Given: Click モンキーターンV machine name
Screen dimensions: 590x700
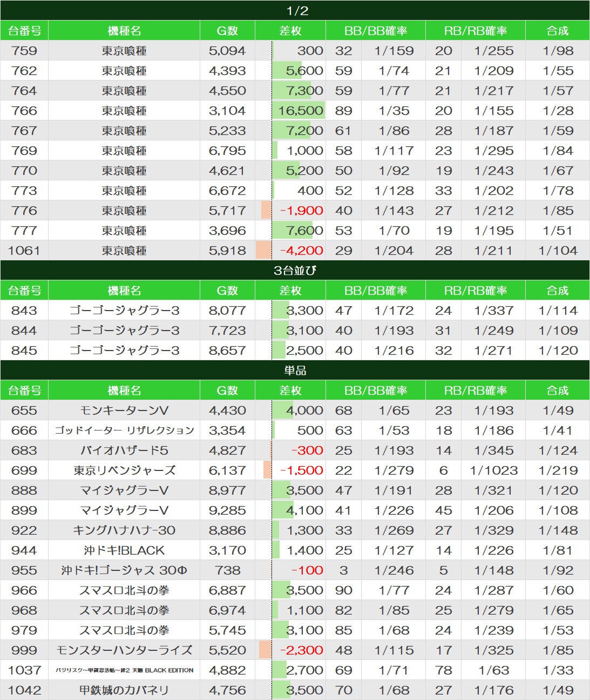Looking at the screenshot, I should [x=124, y=410].
